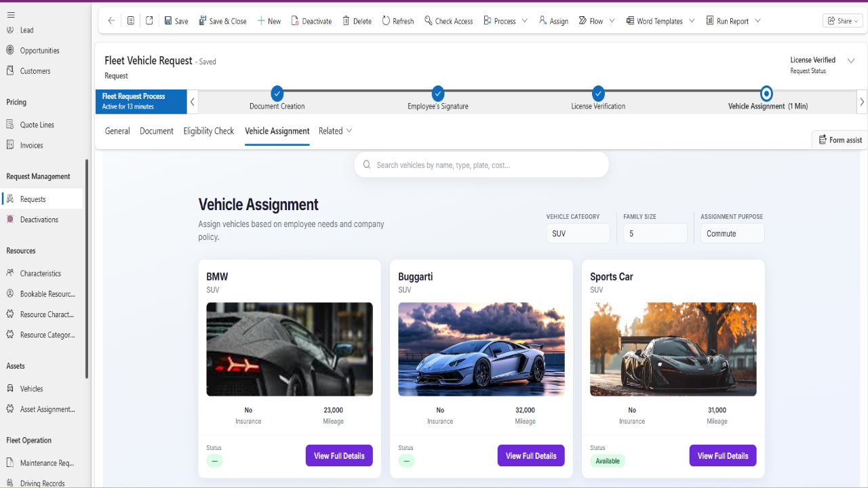Expand the Word Templates dropdown arrow

tap(692, 21)
